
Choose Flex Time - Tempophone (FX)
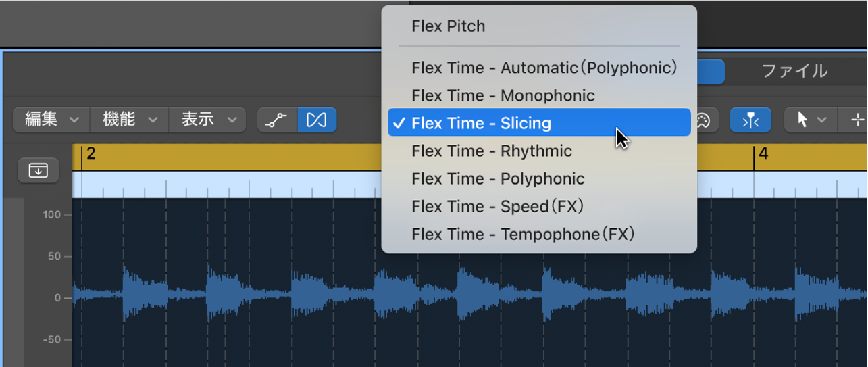tap(523, 234)
